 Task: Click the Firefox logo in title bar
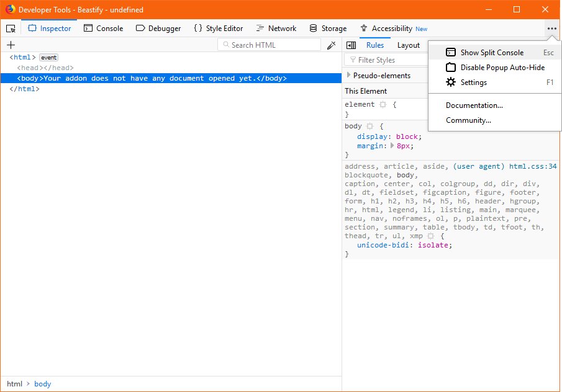pos(10,10)
